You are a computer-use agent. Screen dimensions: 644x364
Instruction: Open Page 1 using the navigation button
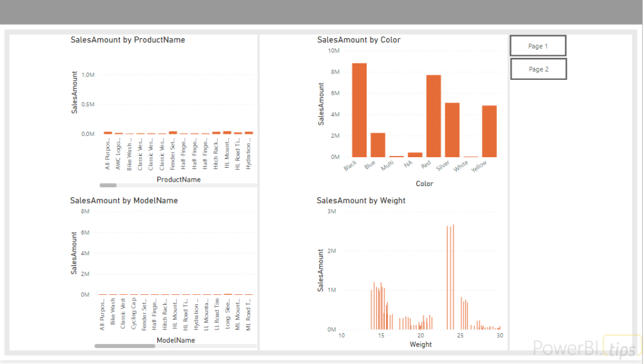[x=538, y=46]
